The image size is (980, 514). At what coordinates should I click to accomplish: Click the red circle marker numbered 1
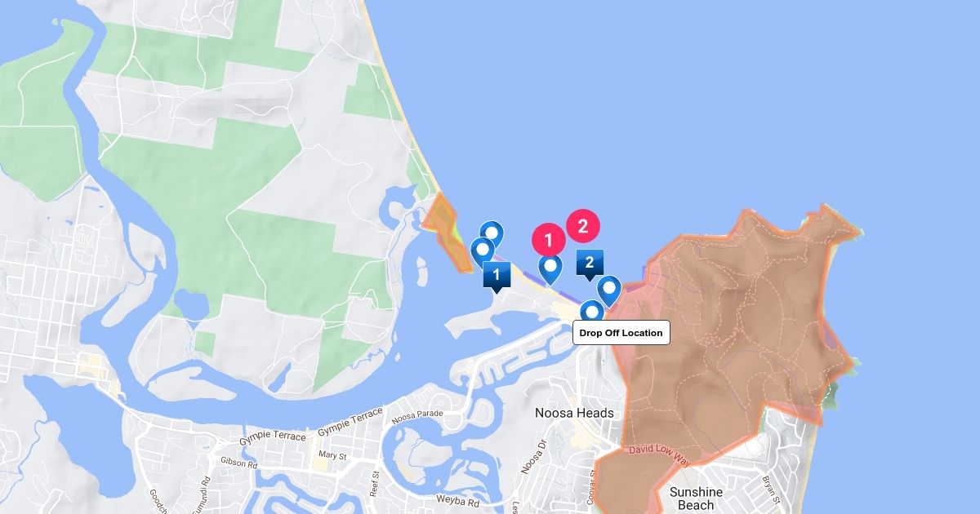549,240
